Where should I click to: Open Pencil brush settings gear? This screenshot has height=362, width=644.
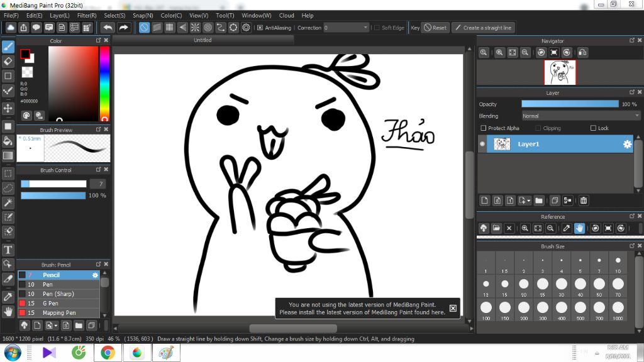point(96,275)
